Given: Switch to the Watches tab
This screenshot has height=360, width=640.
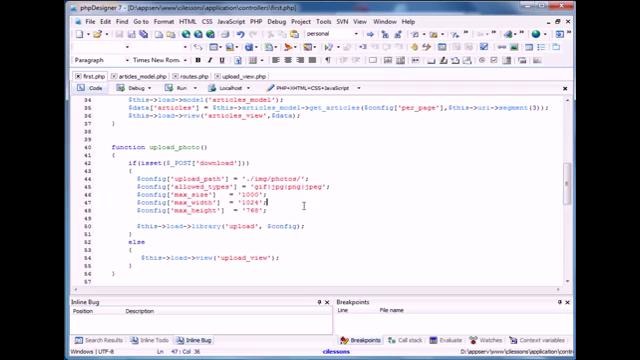Looking at the screenshot, I should [x=486, y=340].
